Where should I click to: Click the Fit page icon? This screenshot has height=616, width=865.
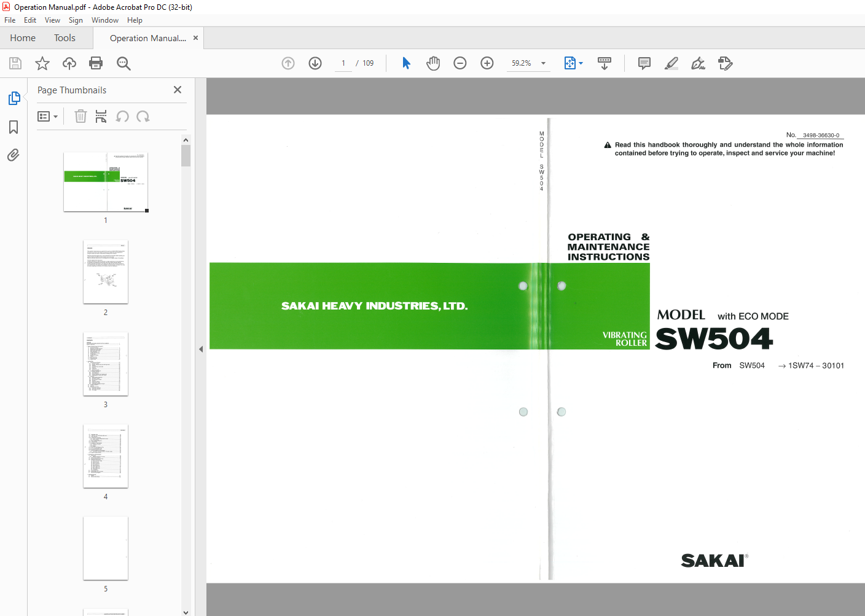point(570,63)
